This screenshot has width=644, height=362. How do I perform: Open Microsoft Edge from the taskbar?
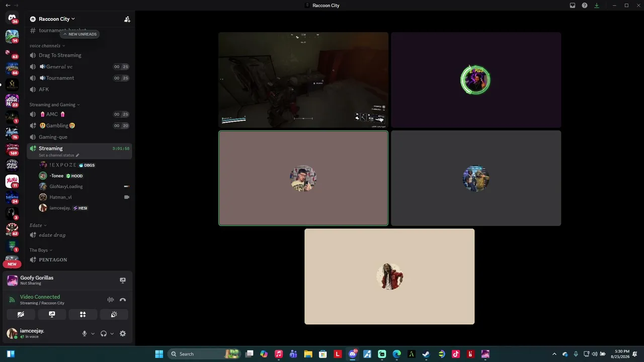[396, 354]
